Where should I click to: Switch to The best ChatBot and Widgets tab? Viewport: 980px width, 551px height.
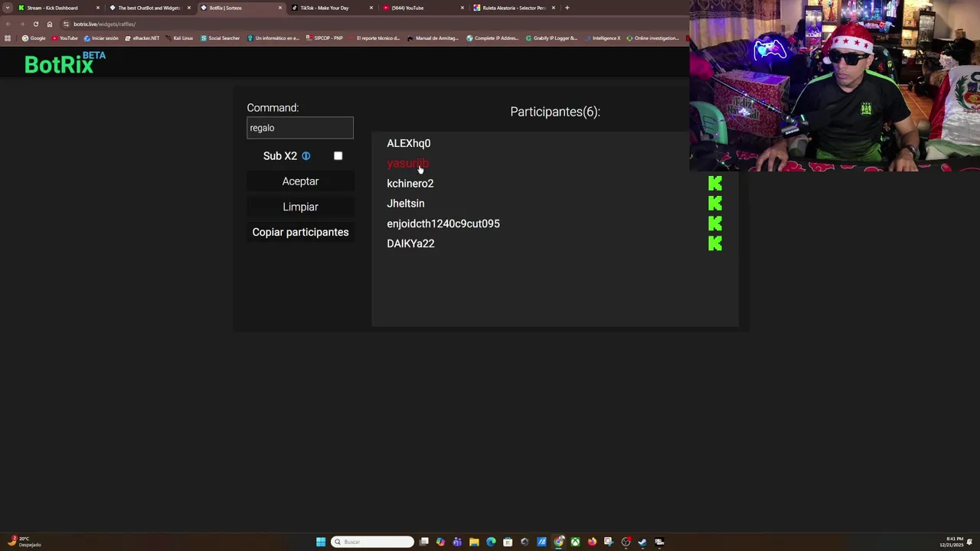click(x=149, y=8)
